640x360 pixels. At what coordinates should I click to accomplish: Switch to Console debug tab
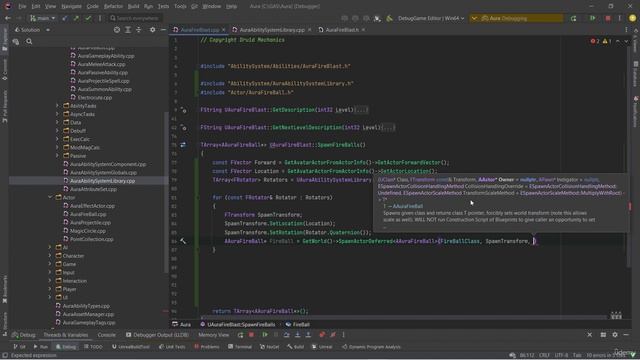(x=107, y=335)
